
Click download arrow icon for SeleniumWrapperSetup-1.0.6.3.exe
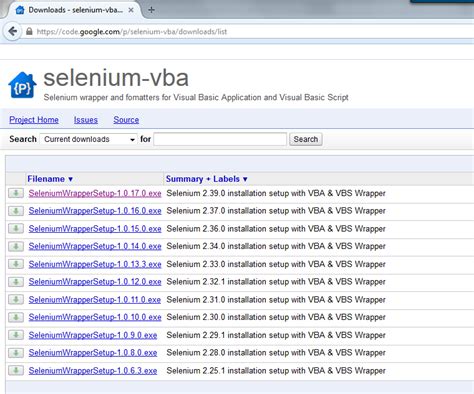16,370
